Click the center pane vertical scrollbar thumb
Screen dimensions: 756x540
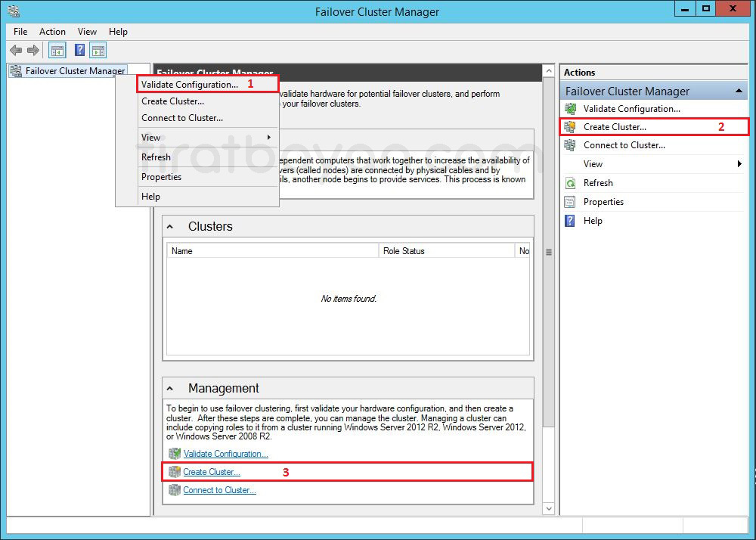click(x=549, y=252)
